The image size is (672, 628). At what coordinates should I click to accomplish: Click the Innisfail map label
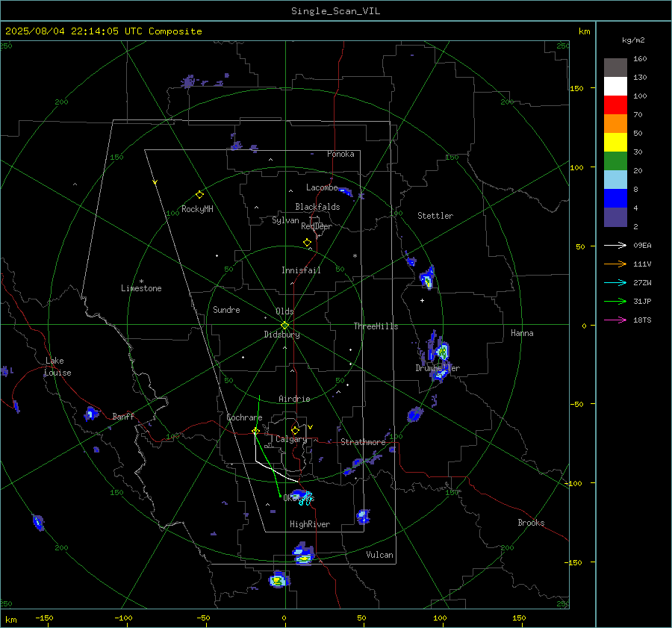coord(301,270)
